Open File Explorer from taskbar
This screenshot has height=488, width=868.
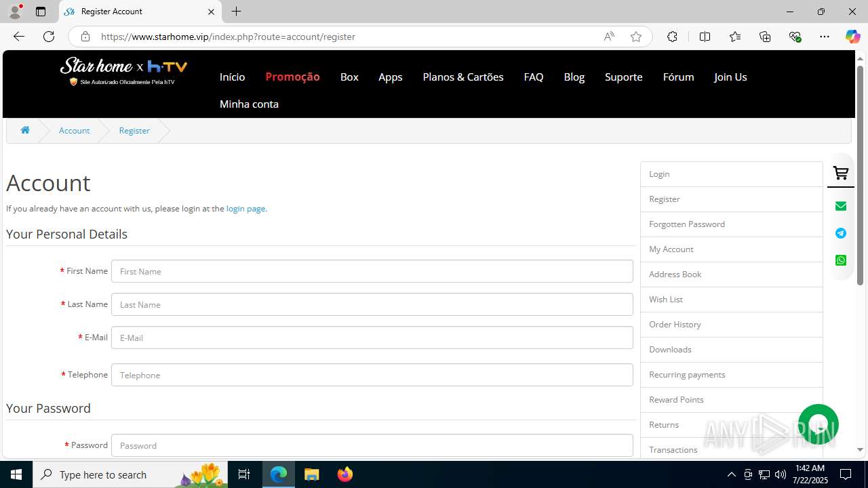point(311,474)
